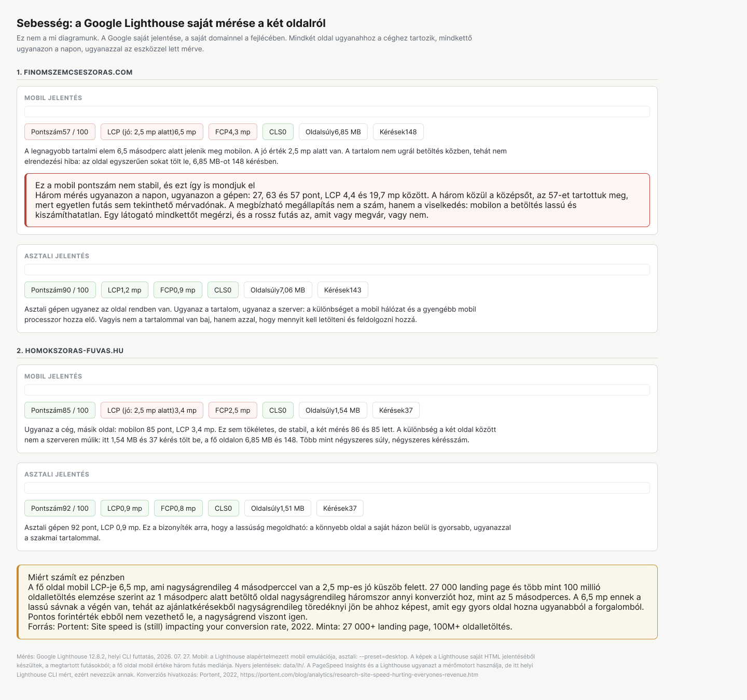Click paragraph starting "Ugyanaz a cég, másik oldal"
The height and width of the screenshot is (700, 747).
tap(260, 435)
